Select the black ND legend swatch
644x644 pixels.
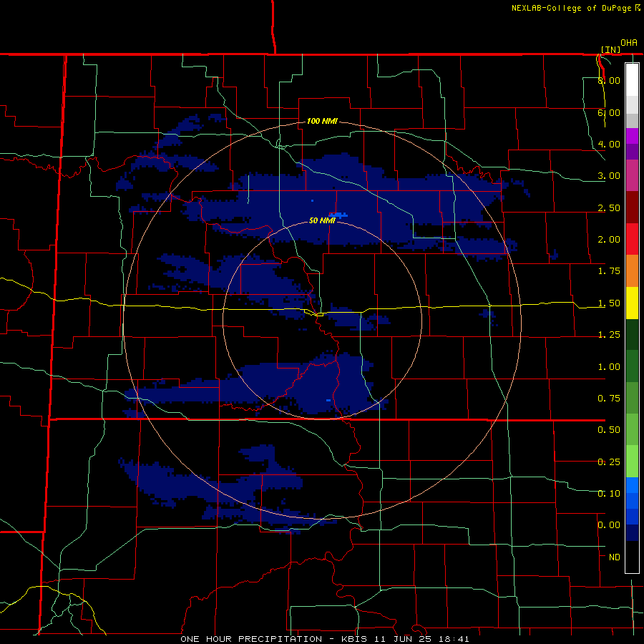tap(632, 557)
